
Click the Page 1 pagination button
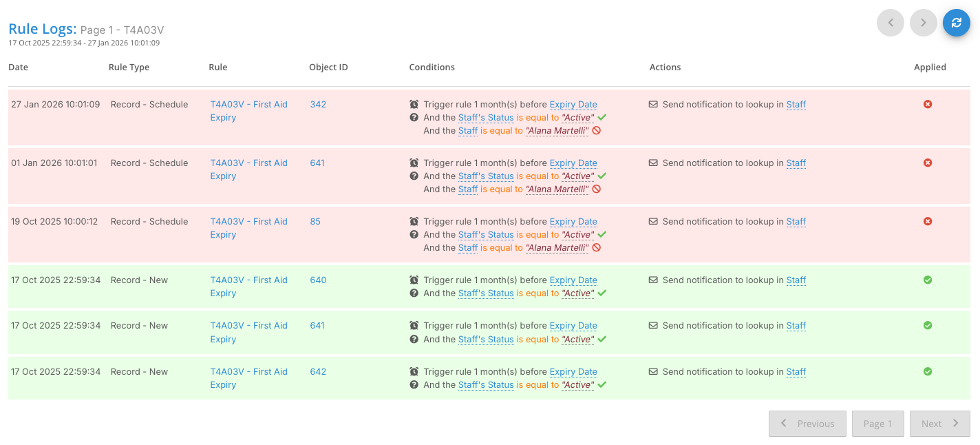coord(877,424)
